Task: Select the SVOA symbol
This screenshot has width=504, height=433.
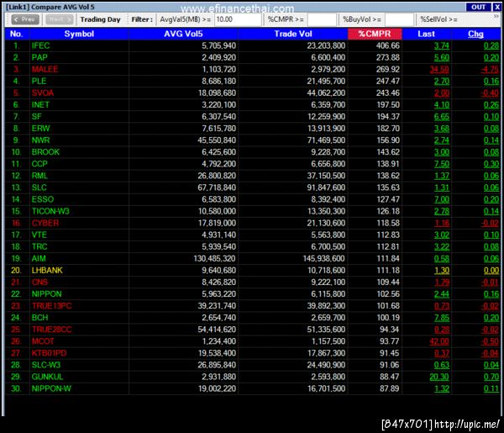Action: click(43, 93)
